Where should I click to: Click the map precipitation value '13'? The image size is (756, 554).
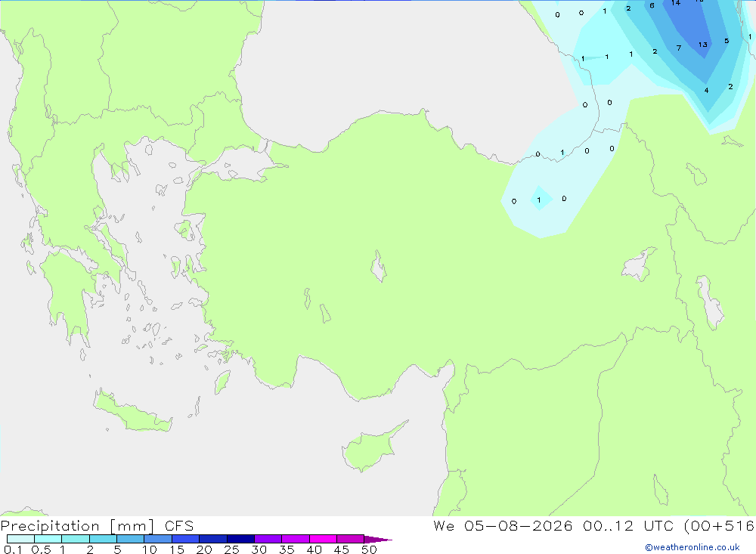[703, 45]
